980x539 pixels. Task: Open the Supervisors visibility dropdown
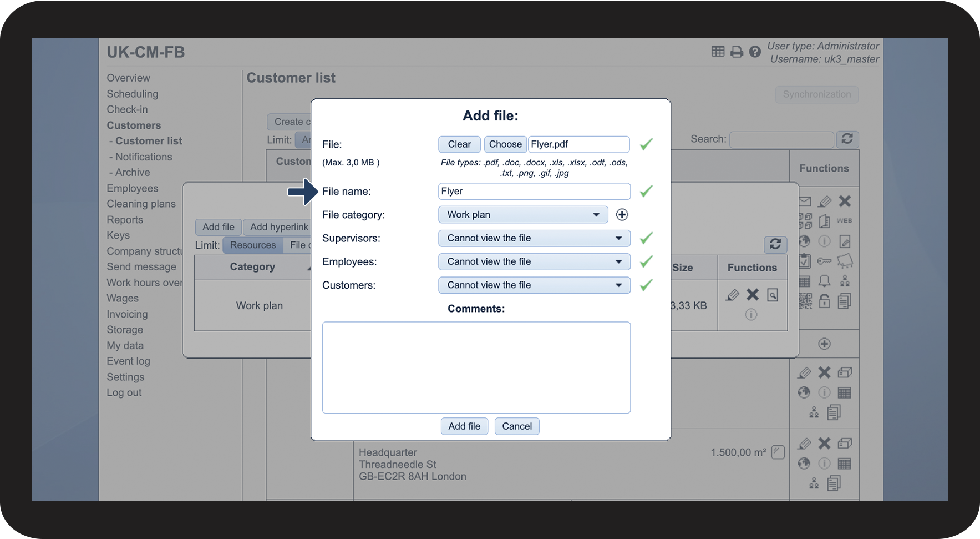click(534, 238)
